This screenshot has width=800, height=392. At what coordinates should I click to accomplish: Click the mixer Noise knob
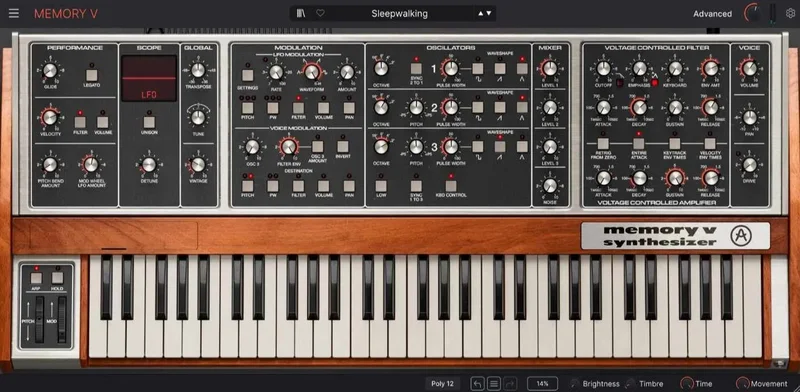pyautogui.click(x=549, y=186)
